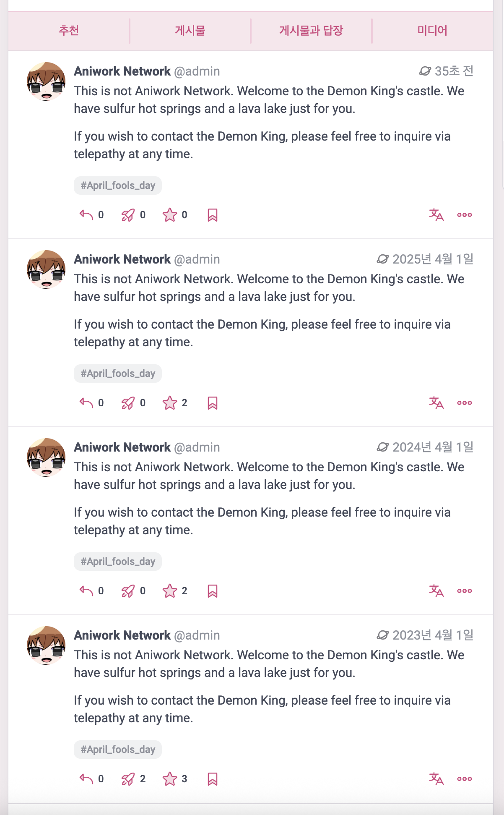Boost the 35초 전 post
504x815 pixels.
(128, 215)
